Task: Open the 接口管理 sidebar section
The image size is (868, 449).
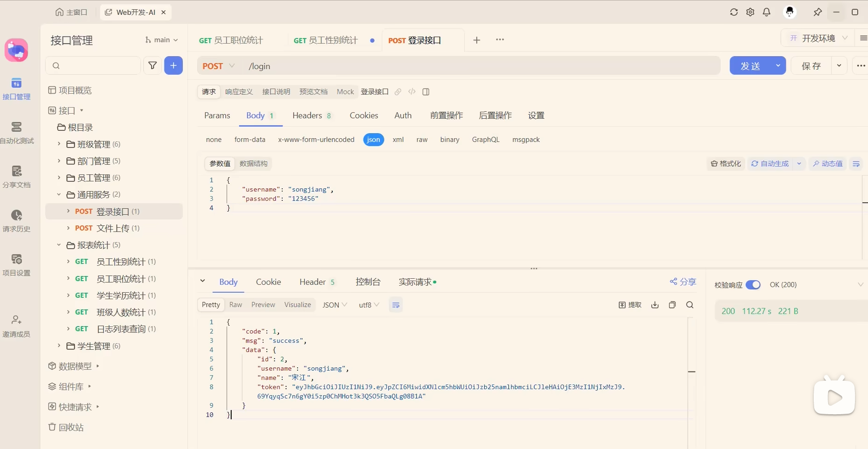Action: click(x=17, y=89)
